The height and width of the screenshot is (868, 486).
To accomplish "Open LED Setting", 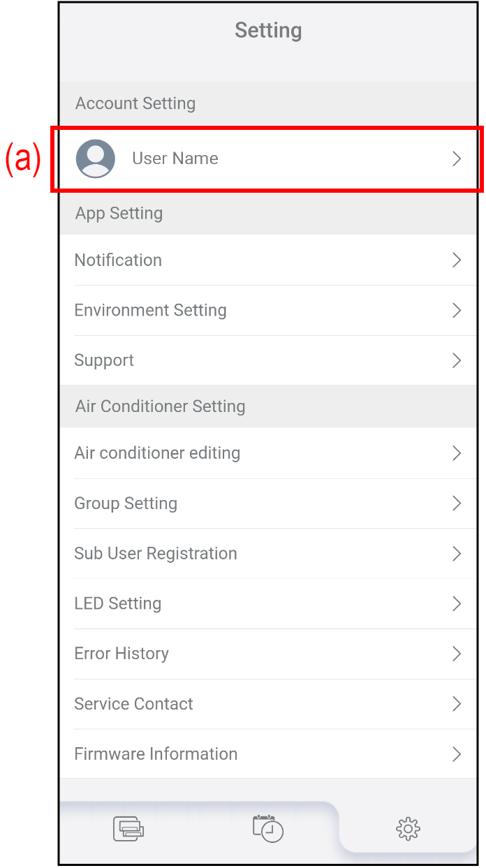I will [x=117, y=604].
